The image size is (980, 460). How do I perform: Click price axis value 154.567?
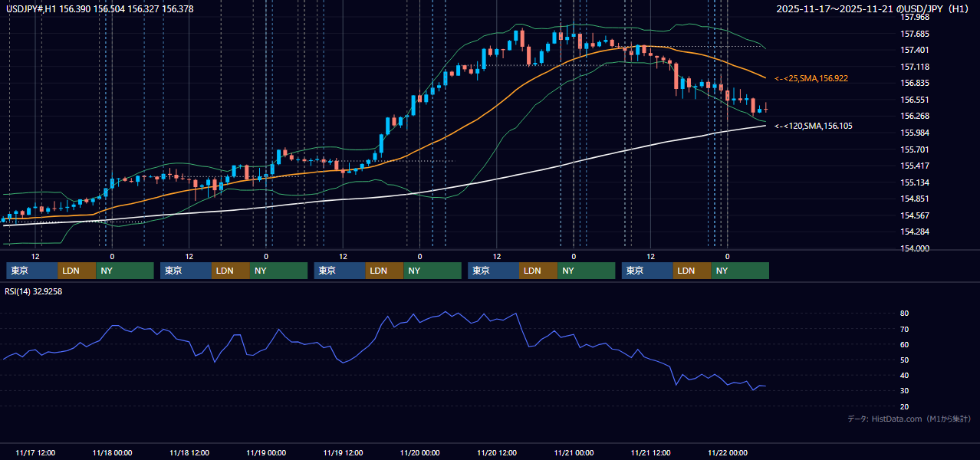pos(915,215)
